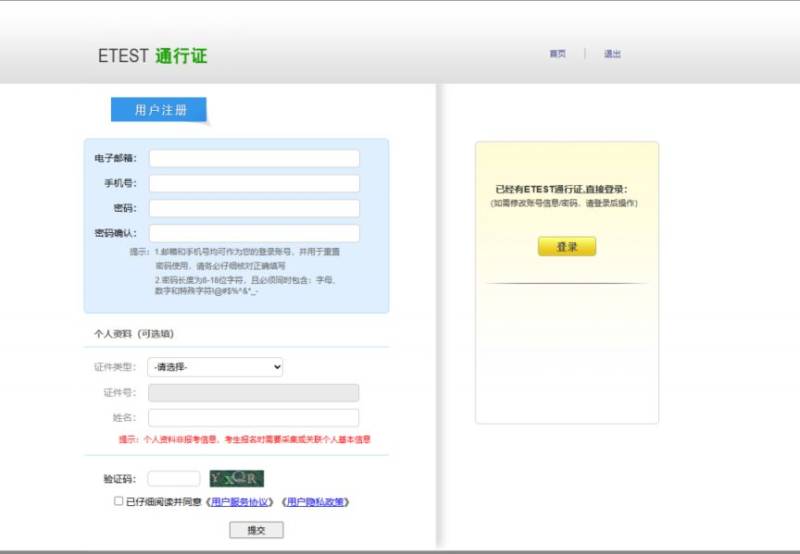The height and width of the screenshot is (554, 800).
Task: Click the 退出 link in header
Action: click(x=612, y=54)
